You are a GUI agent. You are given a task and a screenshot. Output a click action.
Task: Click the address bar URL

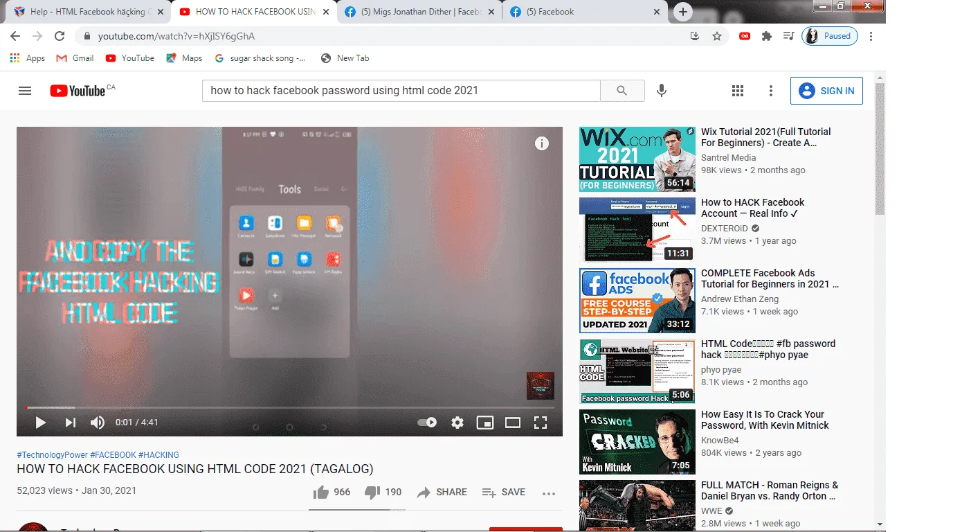pyautogui.click(x=176, y=36)
